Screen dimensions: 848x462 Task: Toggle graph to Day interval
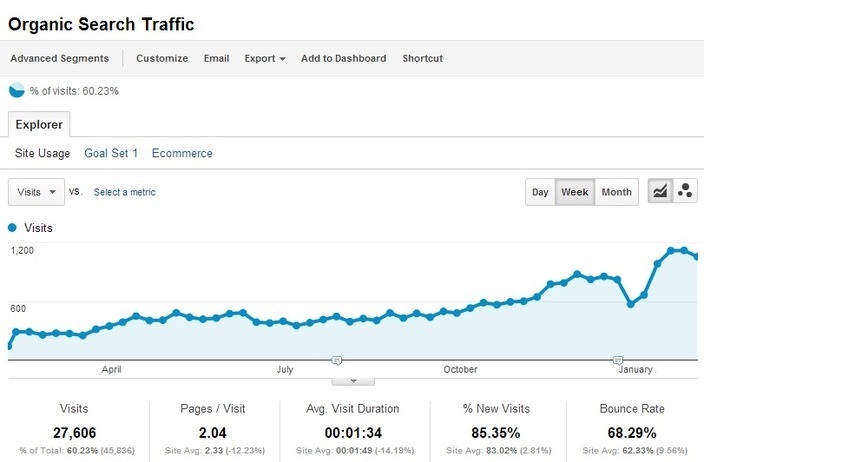(540, 192)
